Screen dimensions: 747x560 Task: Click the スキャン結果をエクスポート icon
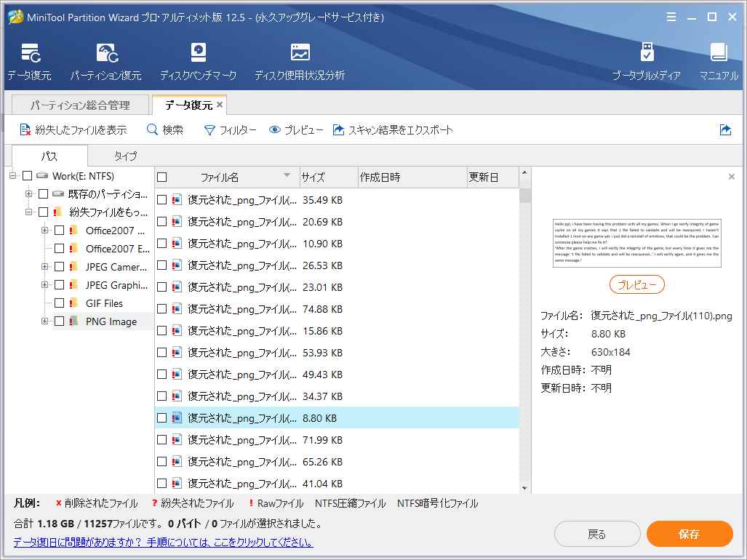point(337,130)
